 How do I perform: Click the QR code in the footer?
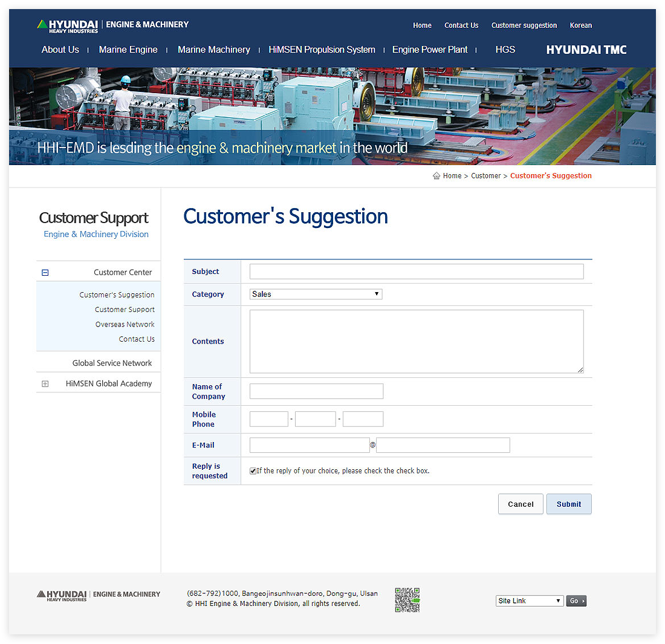coord(407,600)
